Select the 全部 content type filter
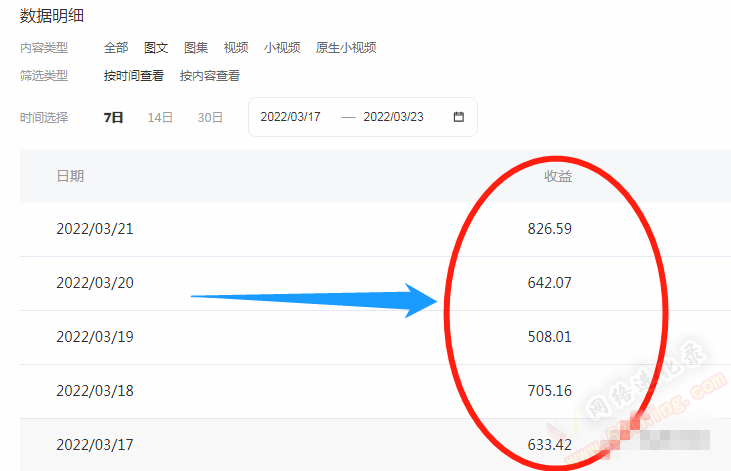This screenshot has width=731, height=471. coord(116,48)
